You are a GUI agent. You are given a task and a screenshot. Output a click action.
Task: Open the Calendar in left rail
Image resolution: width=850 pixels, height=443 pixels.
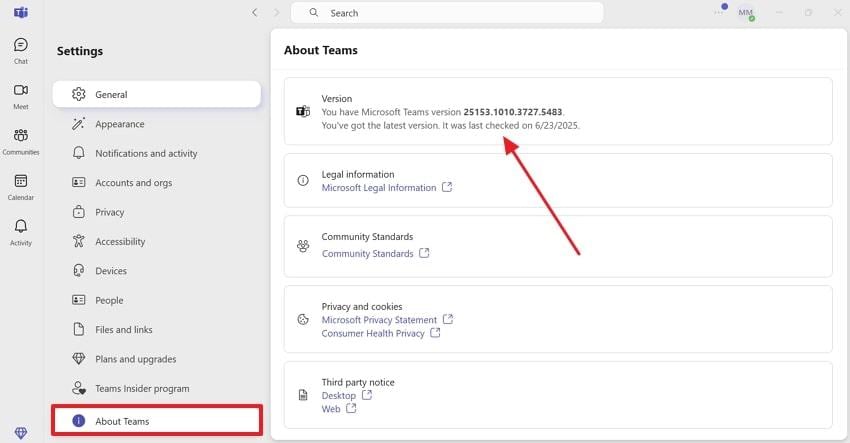21,188
